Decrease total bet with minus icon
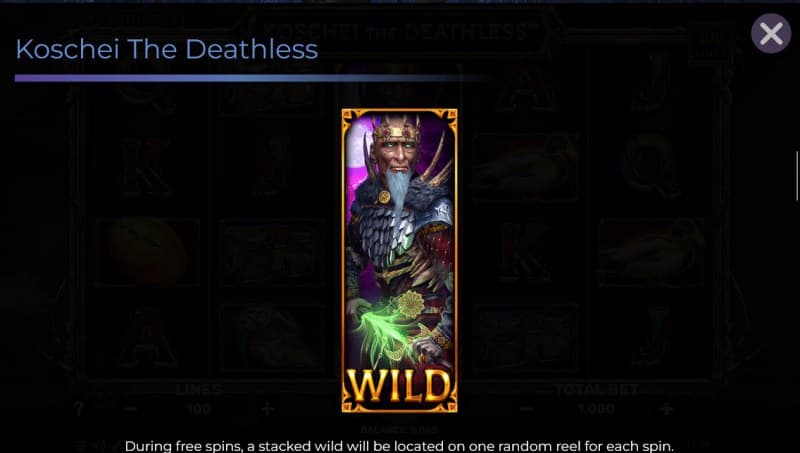800x453 pixels. tap(527, 409)
